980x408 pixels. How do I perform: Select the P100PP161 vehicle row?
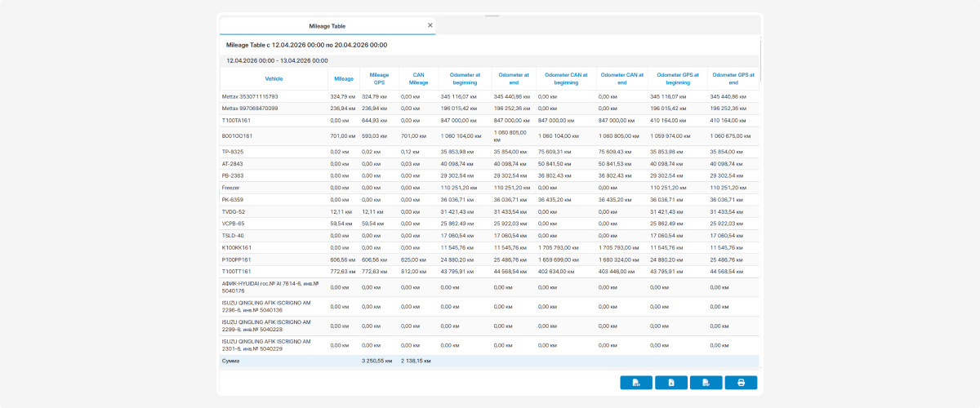(489, 259)
